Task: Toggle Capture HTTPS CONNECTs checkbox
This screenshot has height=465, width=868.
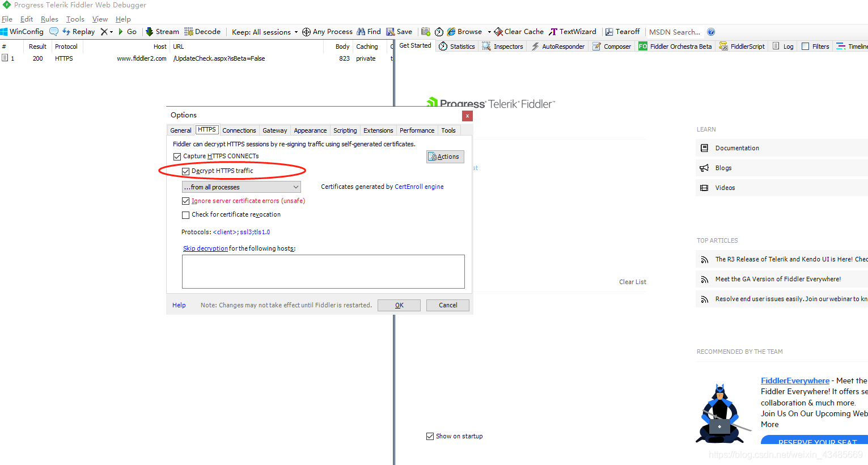Action: (x=177, y=157)
